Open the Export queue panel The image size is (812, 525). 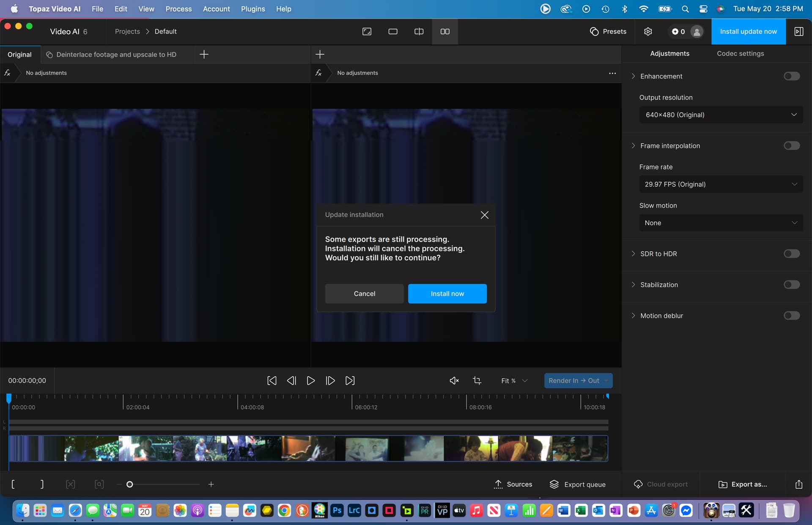pos(577,484)
